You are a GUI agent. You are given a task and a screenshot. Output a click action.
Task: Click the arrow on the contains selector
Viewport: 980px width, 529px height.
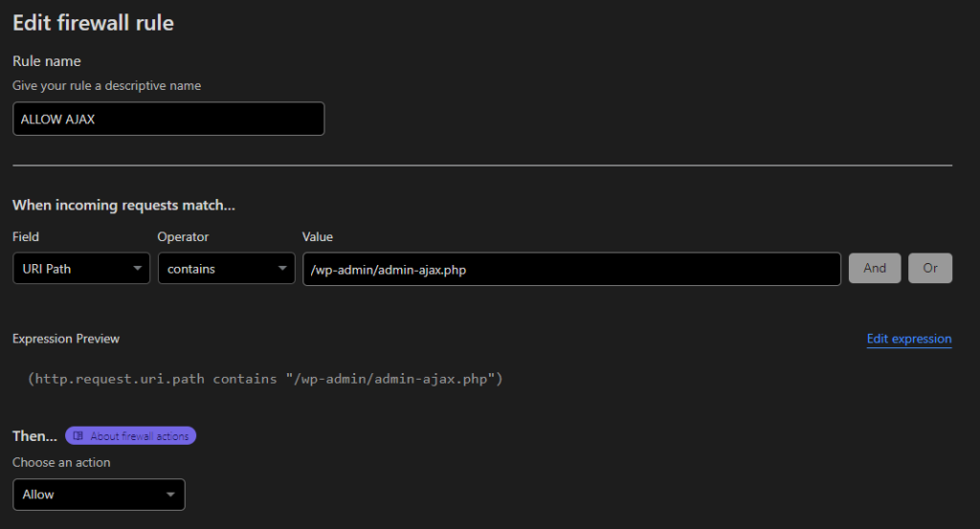[282, 269]
